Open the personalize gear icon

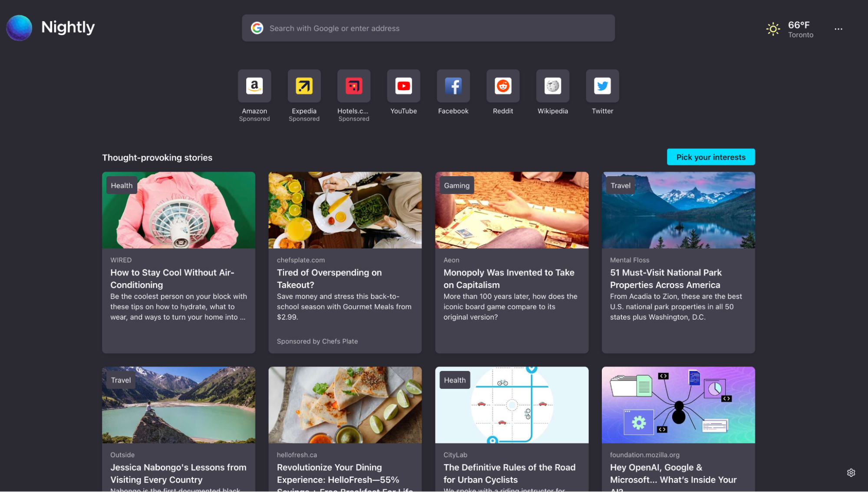[851, 472]
